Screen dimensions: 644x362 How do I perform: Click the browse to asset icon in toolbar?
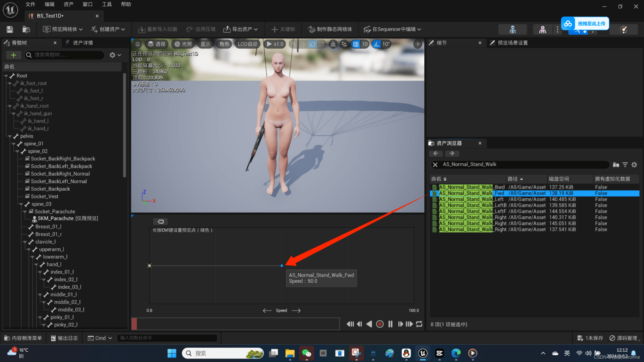(x=26, y=29)
